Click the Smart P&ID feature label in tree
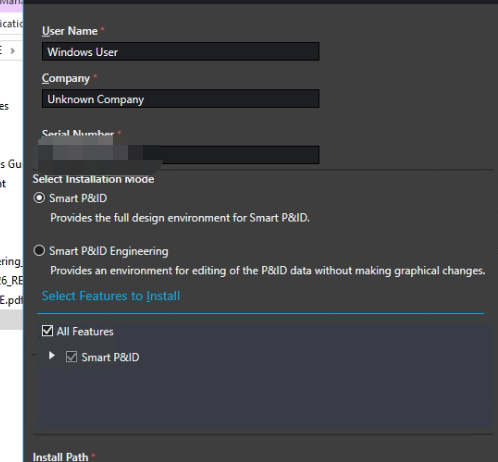 pyautogui.click(x=110, y=357)
